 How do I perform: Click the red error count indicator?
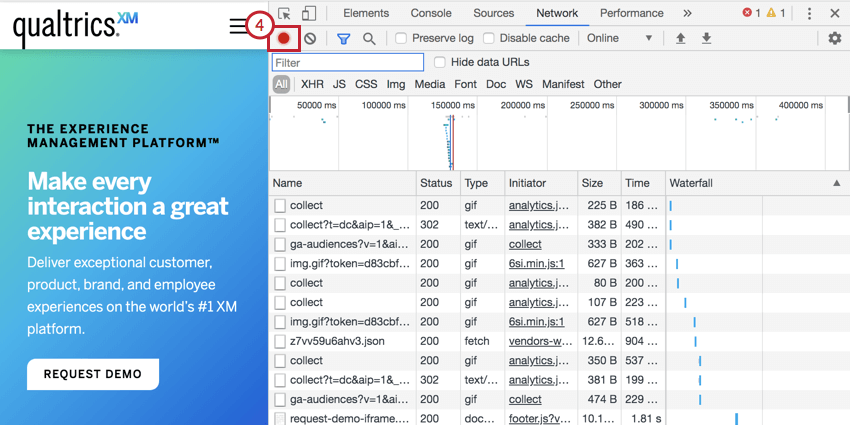click(x=751, y=14)
